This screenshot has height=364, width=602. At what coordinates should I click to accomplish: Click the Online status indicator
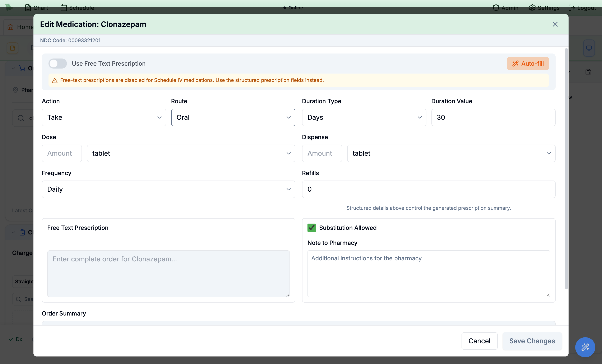(x=293, y=8)
